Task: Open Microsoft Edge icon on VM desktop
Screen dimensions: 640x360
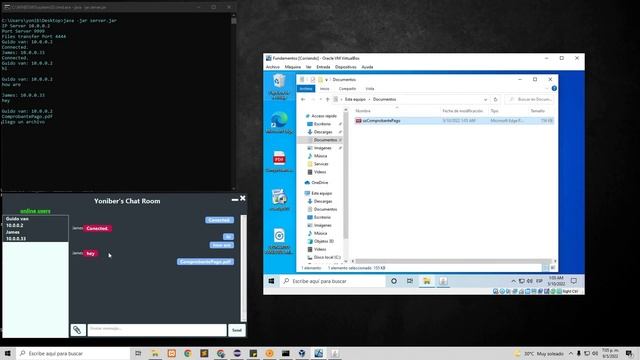Action: (279, 122)
